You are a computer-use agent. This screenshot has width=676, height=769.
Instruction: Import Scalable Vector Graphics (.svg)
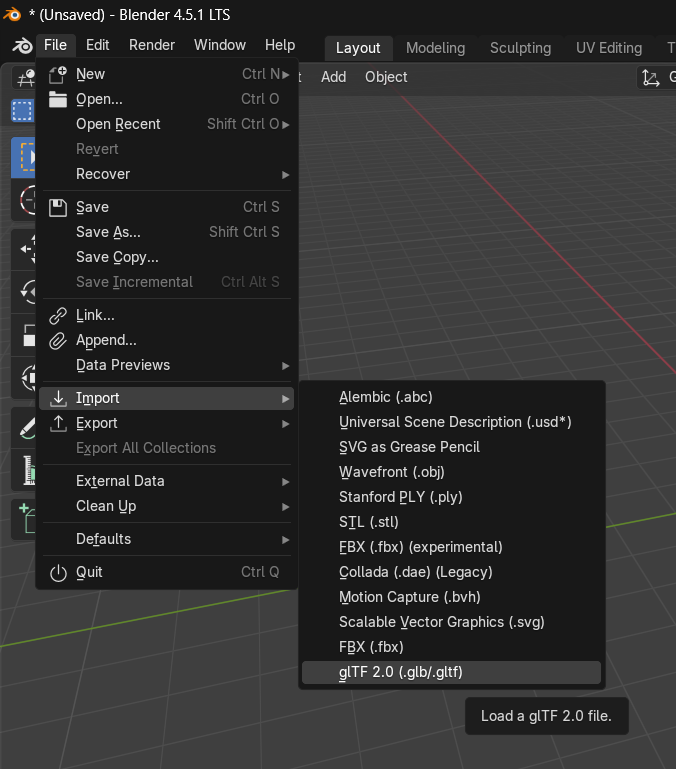451,622
